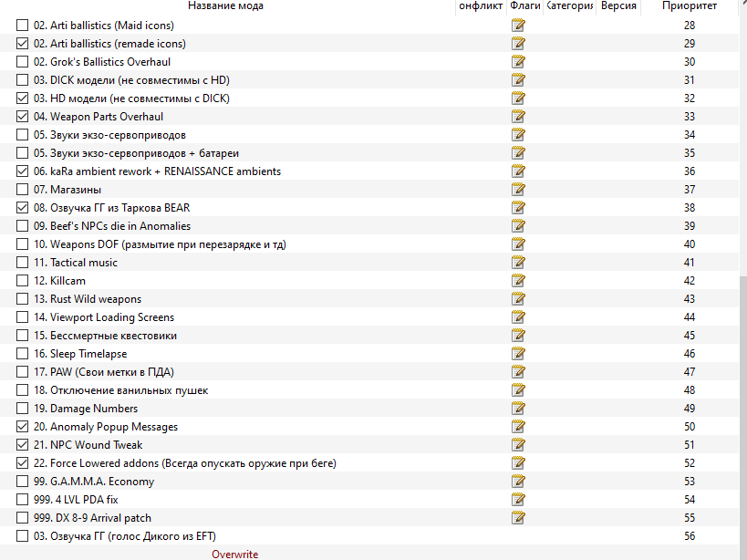Open notes icon for NPC Wound Tweak
Viewport: 747px width, 560px height.
pos(518,445)
